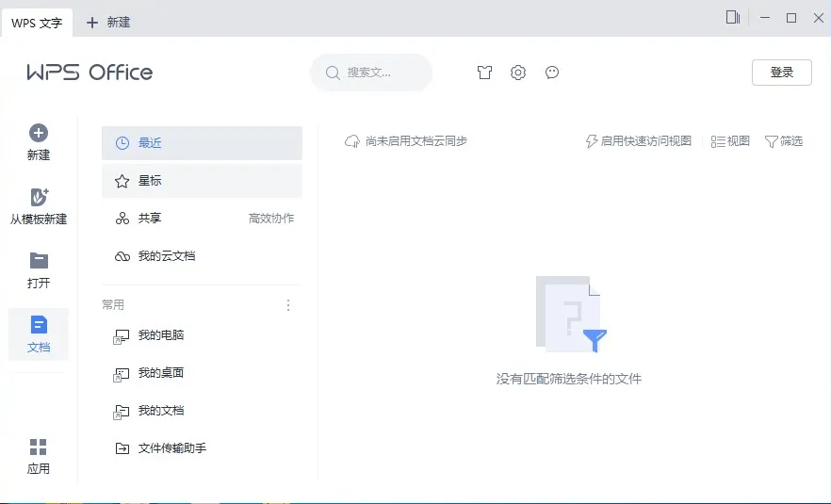The height and width of the screenshot is (504, 831).
Task: Open the 视图 view options
Action: [730, 141]
